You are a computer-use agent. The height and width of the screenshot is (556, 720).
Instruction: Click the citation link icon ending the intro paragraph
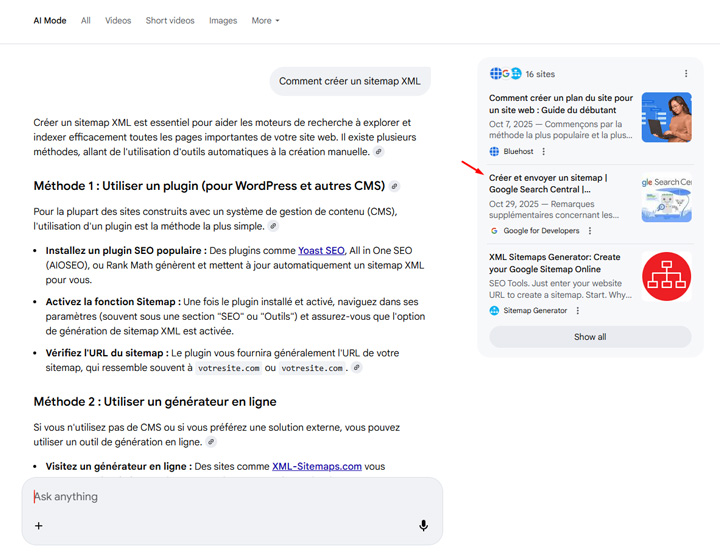(x=378, y=152)
